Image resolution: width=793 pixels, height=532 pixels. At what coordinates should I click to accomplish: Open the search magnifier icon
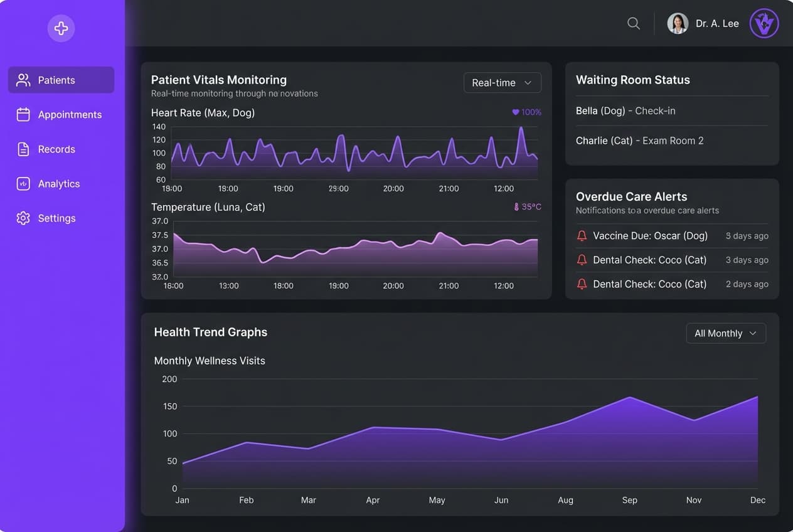tap(633, 23)
